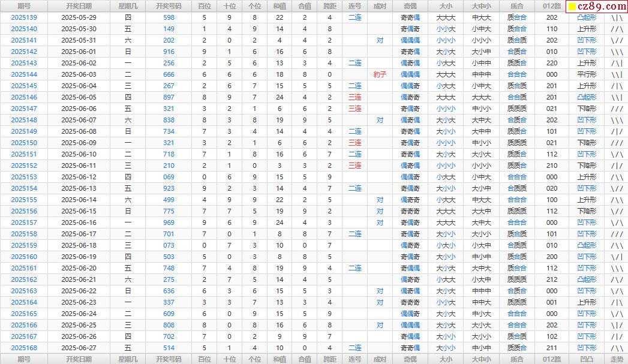Click winning number 069

(169, 177)
